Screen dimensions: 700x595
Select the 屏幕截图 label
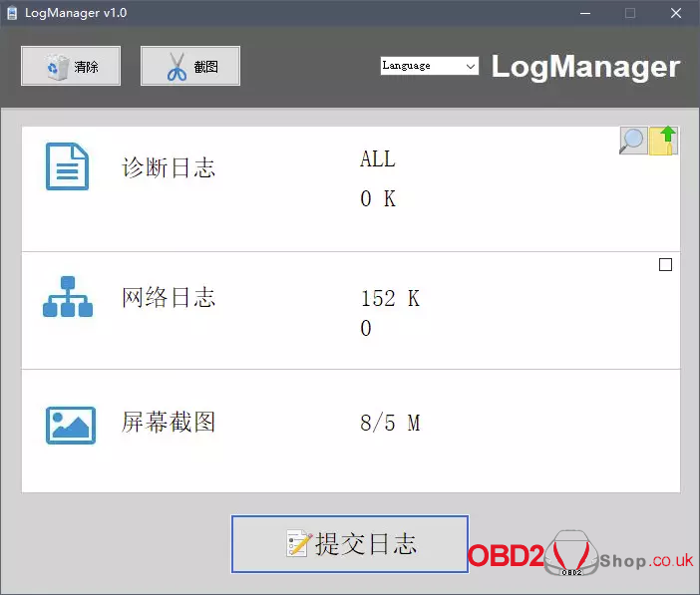tap(169, 423)
